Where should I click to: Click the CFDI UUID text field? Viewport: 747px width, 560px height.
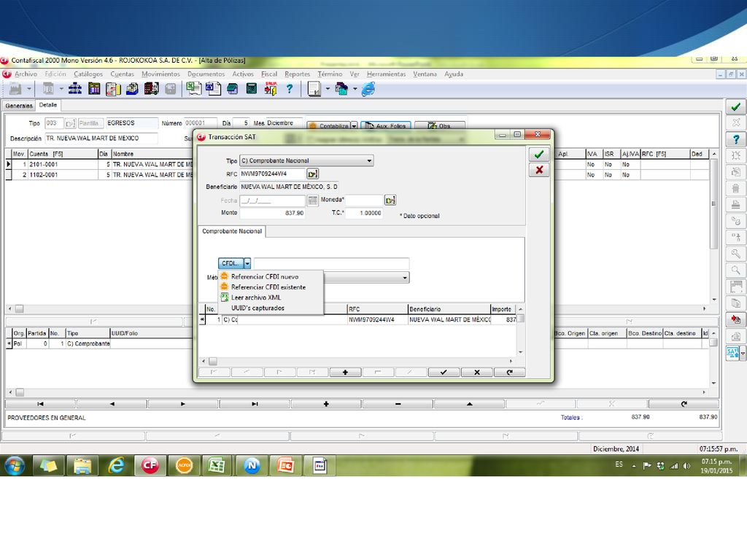[x=332, y=262]
